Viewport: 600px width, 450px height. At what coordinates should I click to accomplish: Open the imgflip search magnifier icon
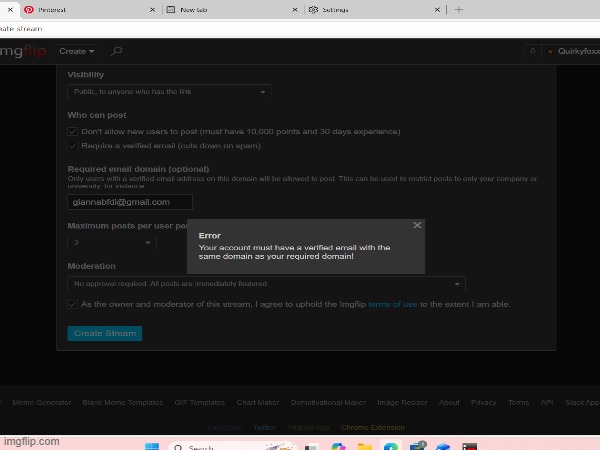click(116, 51)
